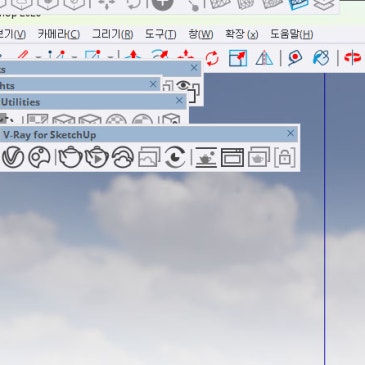The width and height of the screenshot is (365, 365).
Task: Open the 그리기(R) menu
Action: pyautogui.click(x=113, y=34)
